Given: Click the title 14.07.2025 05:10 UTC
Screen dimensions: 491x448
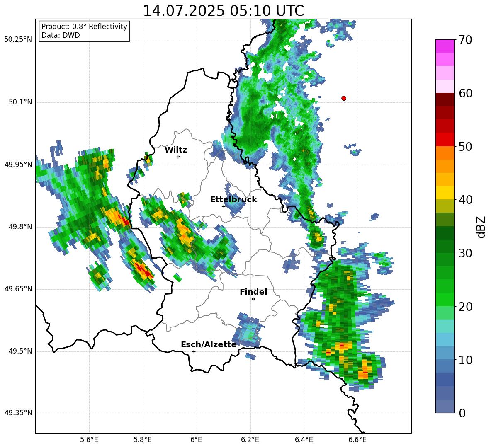Looking at the screenshot, I should (223, 11).
